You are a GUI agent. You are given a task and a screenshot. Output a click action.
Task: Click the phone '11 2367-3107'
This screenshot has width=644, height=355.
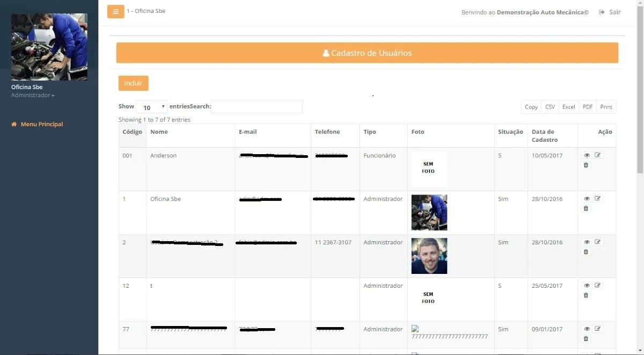tap(333, 243)
